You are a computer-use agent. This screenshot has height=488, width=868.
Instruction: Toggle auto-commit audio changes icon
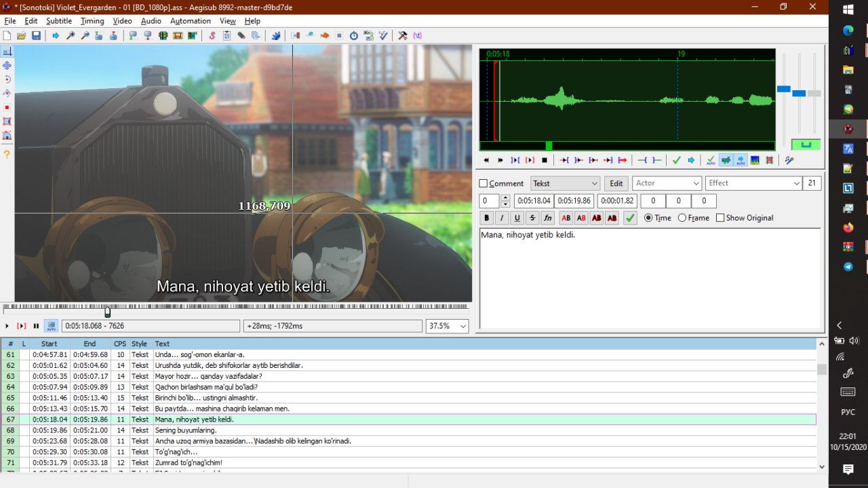coord(711,160)
